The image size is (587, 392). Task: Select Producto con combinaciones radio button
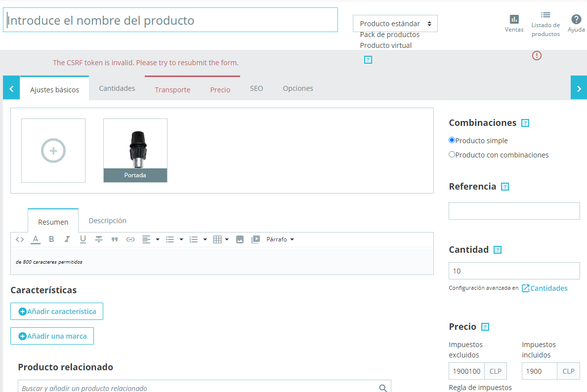coord(452,155)
